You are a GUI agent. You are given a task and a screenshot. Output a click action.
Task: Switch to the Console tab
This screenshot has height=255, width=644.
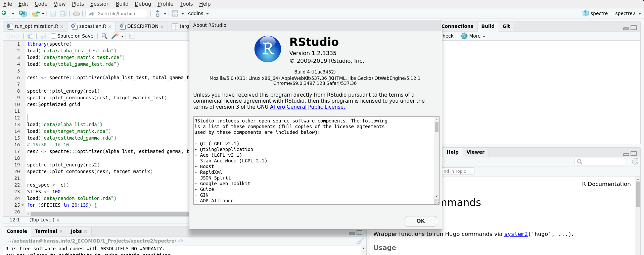tap(17, 231)
